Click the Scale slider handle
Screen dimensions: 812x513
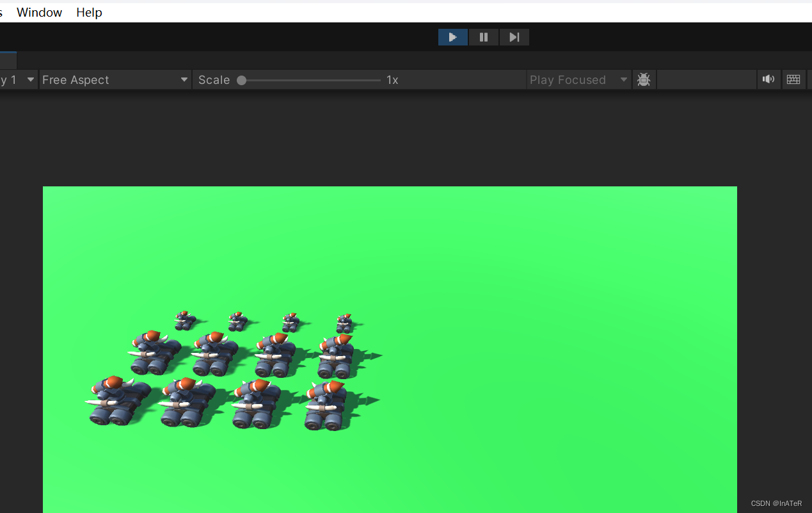pyautogui.click(x=241, y=79)
